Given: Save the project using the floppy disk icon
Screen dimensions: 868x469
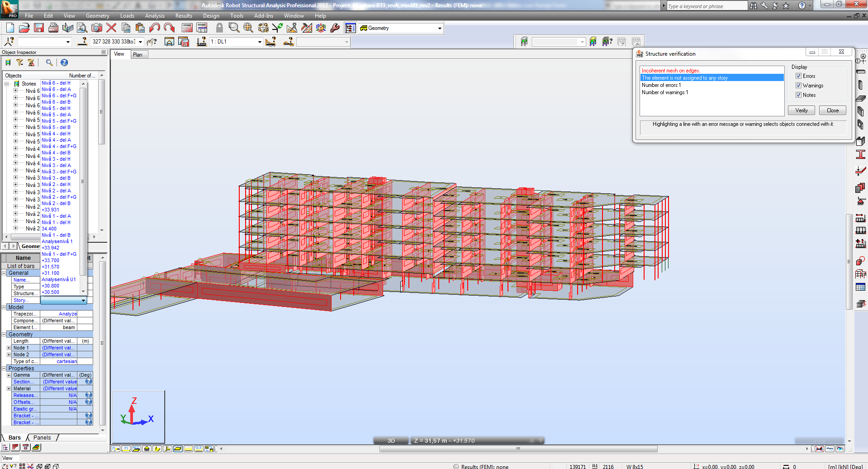Looking at the screenshot, I should click(39, 28).
